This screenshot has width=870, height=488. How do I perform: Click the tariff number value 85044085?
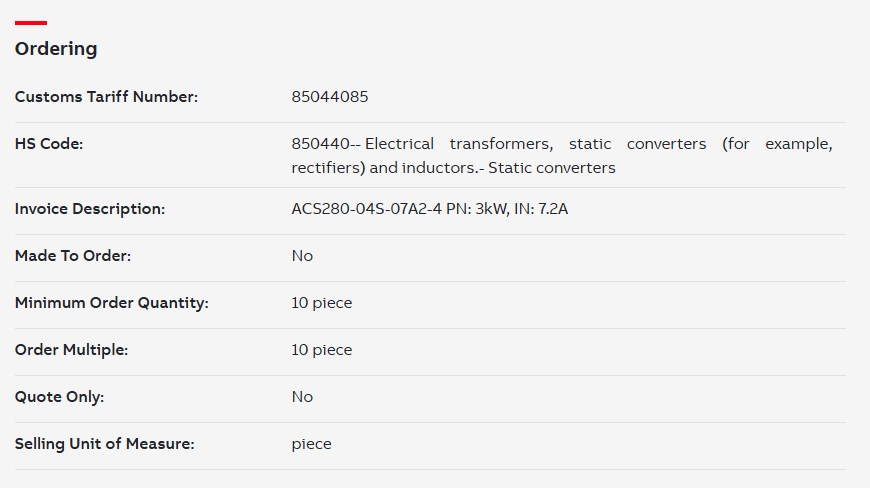330,96
